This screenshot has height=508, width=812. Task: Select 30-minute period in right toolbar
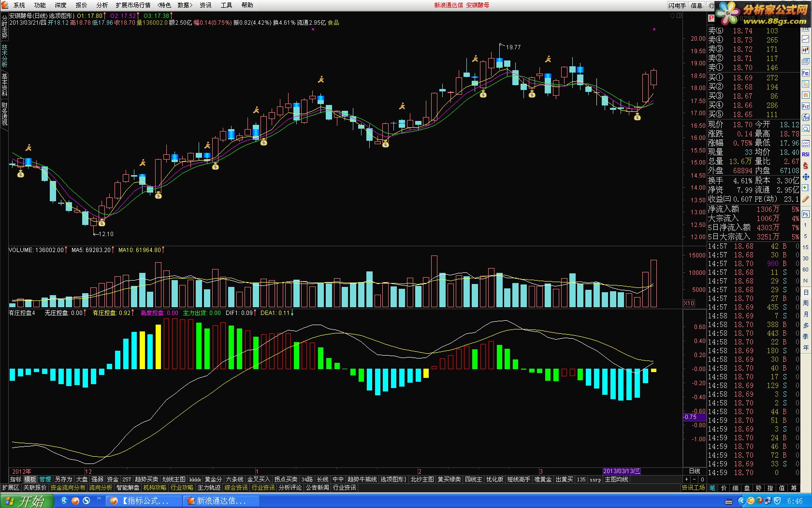805,258
